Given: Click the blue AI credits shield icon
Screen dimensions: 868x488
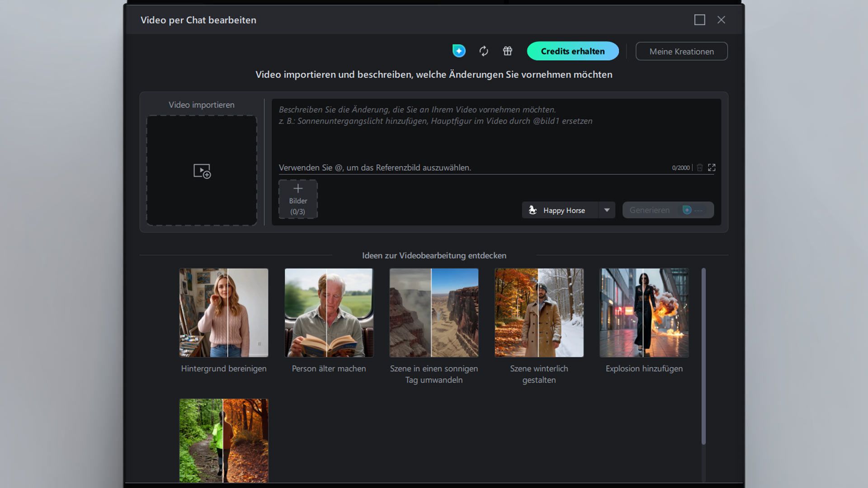Looking at the screenshot, I should 459,51.
